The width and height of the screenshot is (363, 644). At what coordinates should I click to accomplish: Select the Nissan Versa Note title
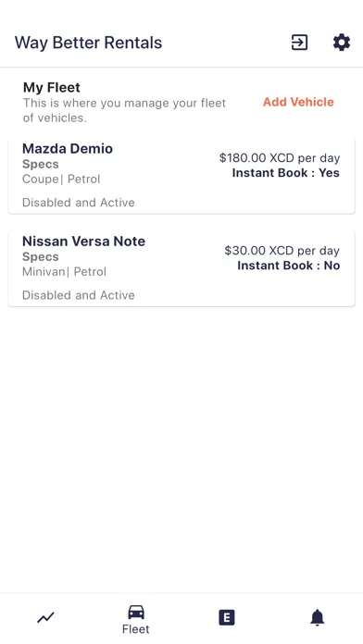(x=83, y=241)
